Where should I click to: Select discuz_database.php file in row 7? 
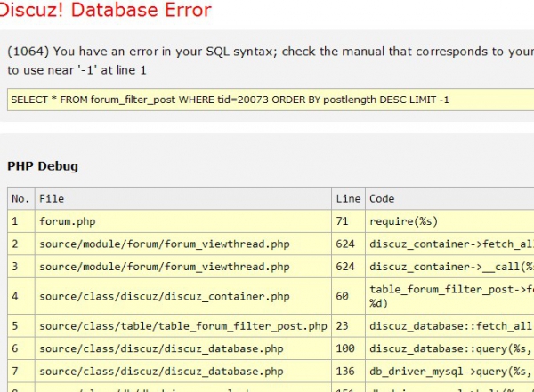tap(183, 371)
